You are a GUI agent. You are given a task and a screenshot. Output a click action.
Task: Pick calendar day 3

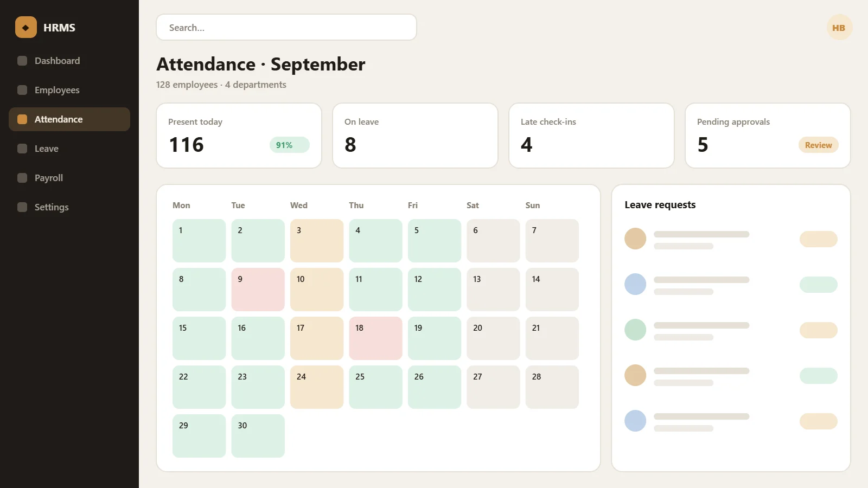317,241
